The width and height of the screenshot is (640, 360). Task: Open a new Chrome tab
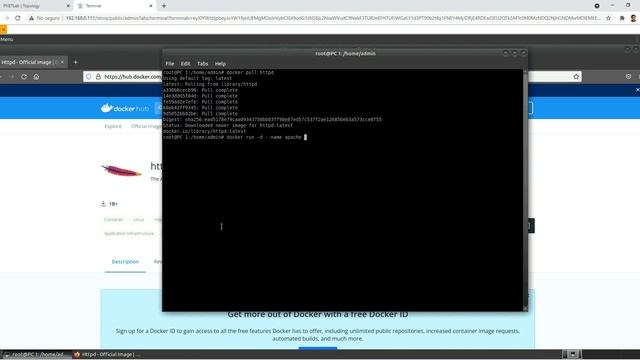tap(164, 6)
